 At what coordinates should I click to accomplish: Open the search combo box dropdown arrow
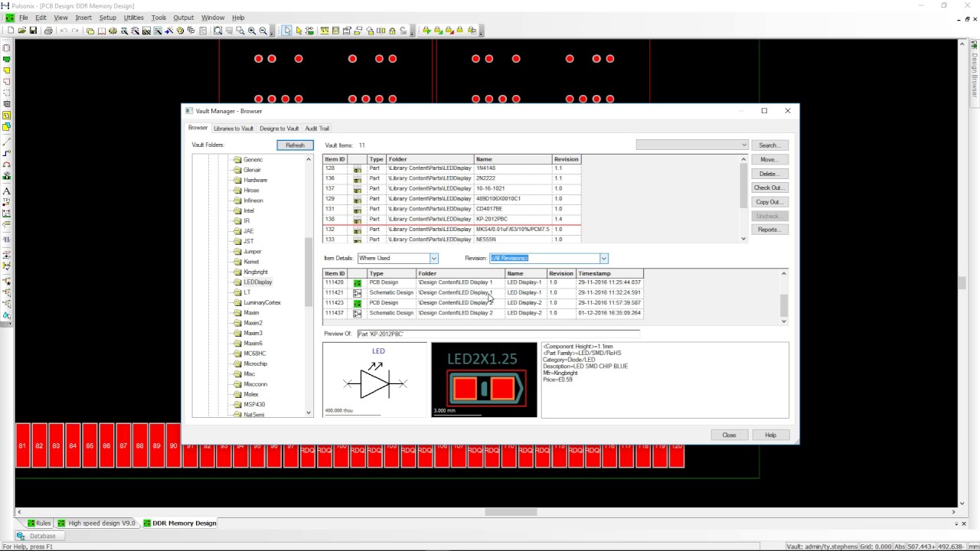[x=743, y=145]
